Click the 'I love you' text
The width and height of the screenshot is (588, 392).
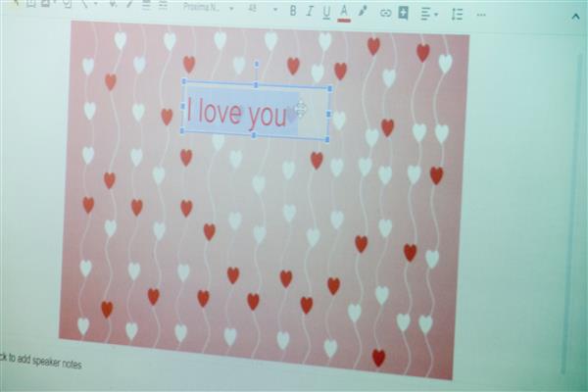click(236, 112)
